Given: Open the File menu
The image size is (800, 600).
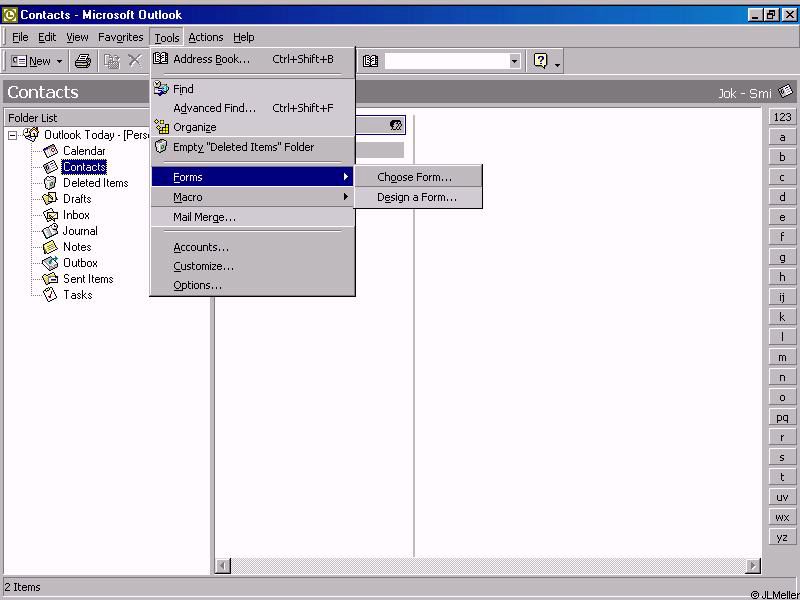Looking at the screenshot, I should click(20, 37).
